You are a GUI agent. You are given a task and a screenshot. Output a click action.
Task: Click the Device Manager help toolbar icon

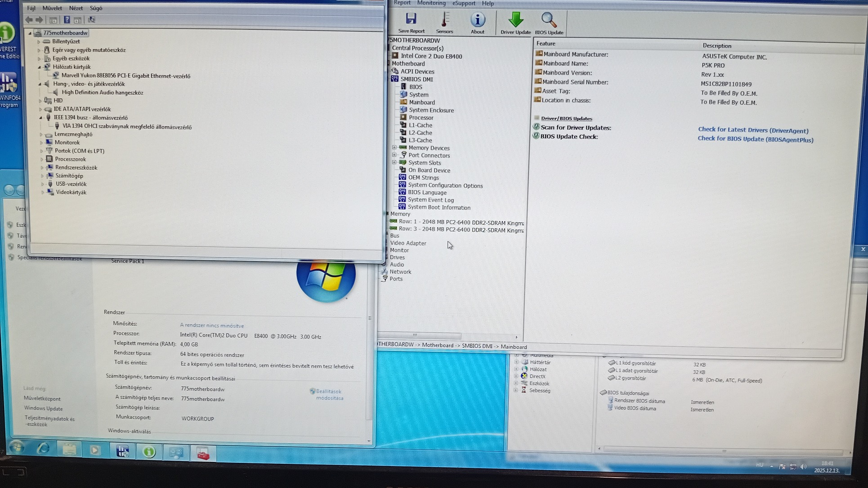(x=67, y=20)
